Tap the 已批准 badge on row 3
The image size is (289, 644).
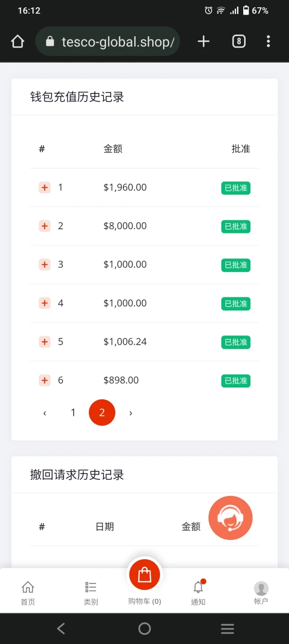(236, 265)
